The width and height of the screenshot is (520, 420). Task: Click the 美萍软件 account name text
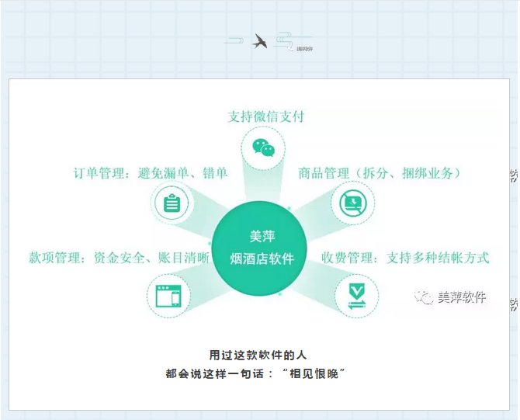click(462, 297)
